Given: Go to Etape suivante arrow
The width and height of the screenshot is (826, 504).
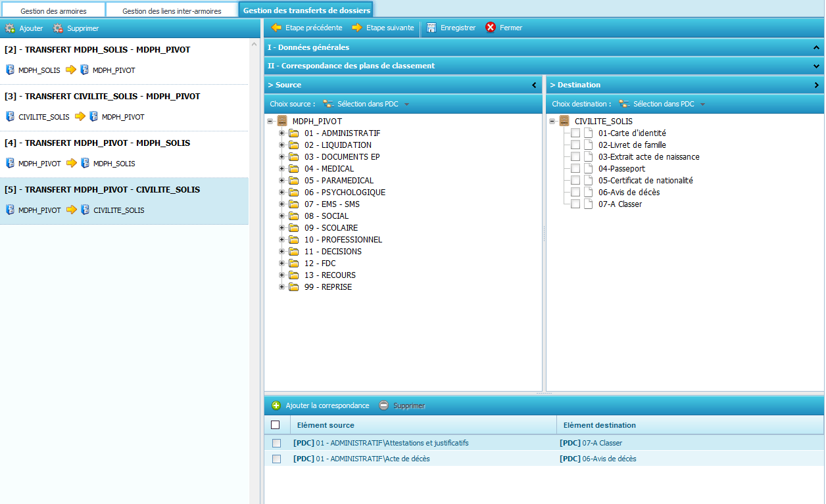Looking at the screenshot, I should (x=357, y=28).
